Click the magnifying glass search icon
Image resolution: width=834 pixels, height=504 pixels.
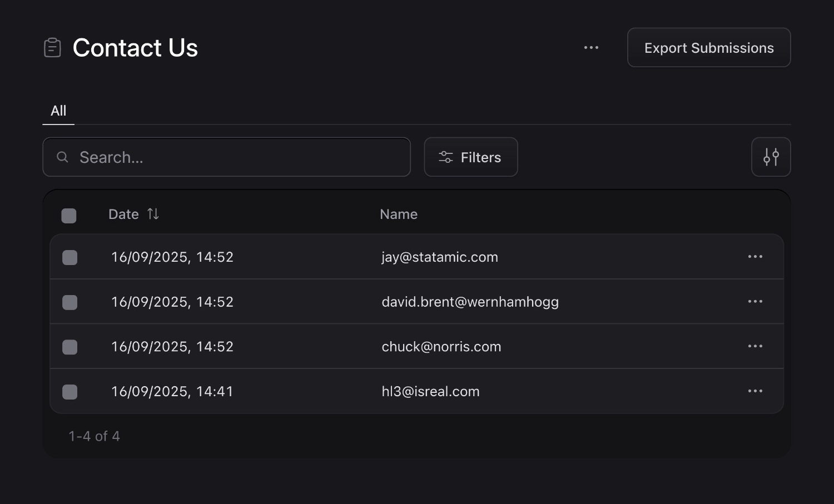62,157
